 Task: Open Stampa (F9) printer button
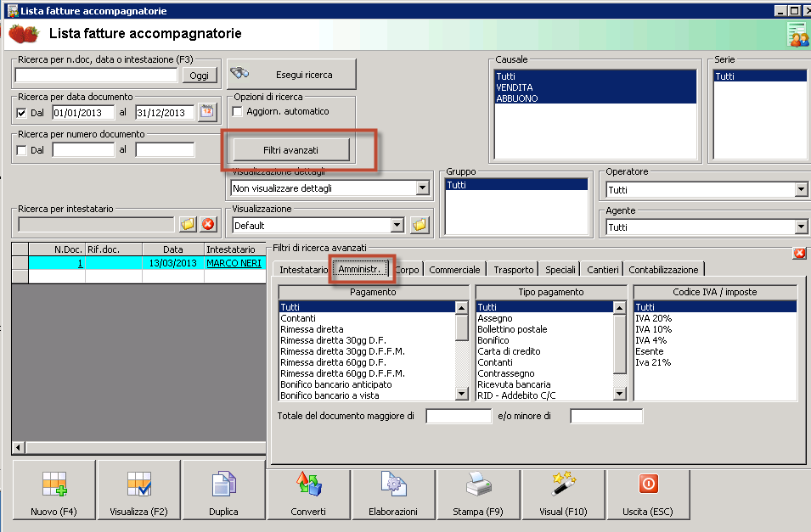click(x=478, y=491)
